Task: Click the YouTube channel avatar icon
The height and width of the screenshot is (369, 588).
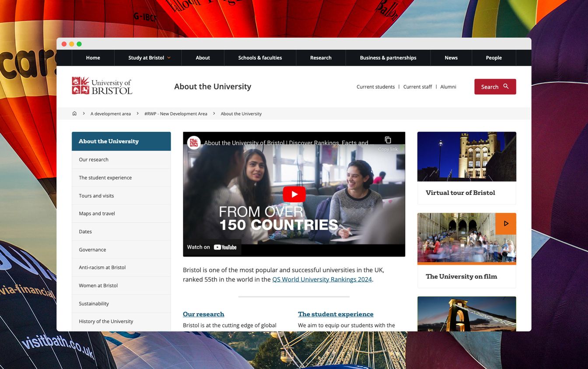Action: [x=194, y=143]
